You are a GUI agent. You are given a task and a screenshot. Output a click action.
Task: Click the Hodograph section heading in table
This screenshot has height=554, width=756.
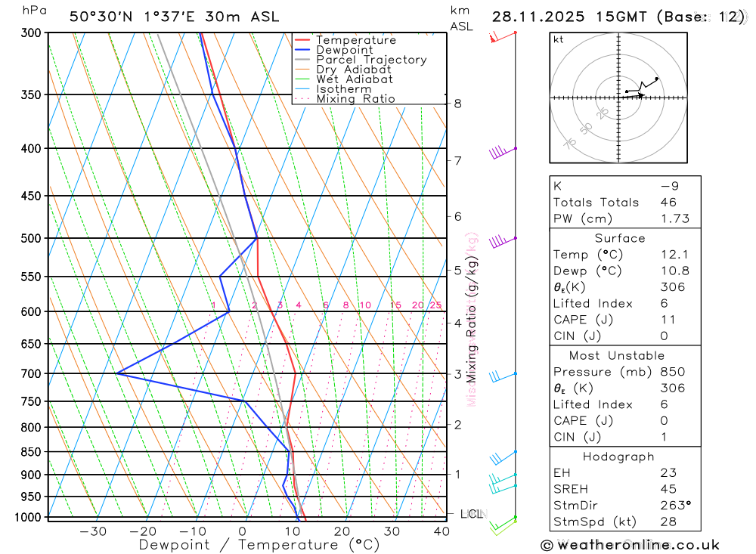(618, 457)
